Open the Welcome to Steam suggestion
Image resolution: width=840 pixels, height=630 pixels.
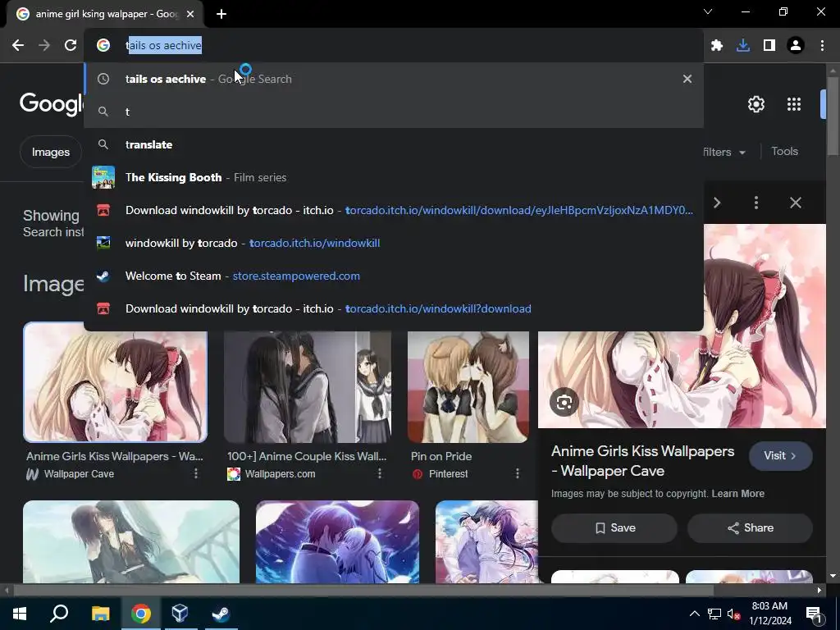tap(394, 276)
